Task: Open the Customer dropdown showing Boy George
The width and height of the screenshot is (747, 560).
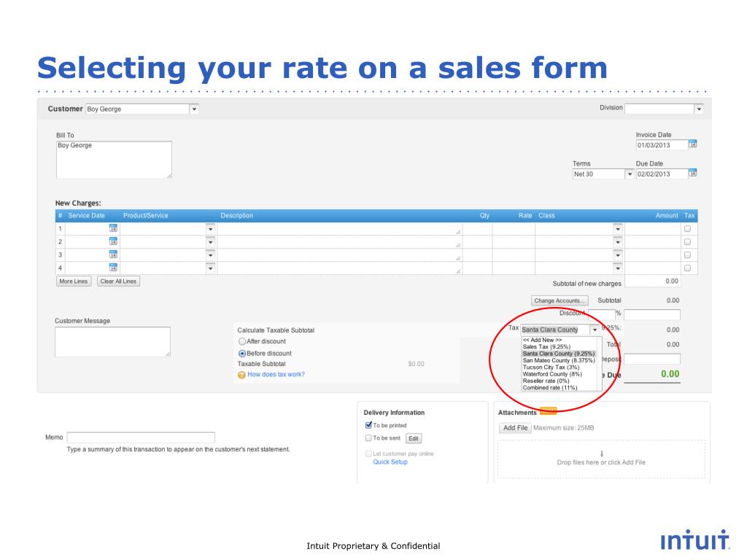Action: (x=194, y=109)
